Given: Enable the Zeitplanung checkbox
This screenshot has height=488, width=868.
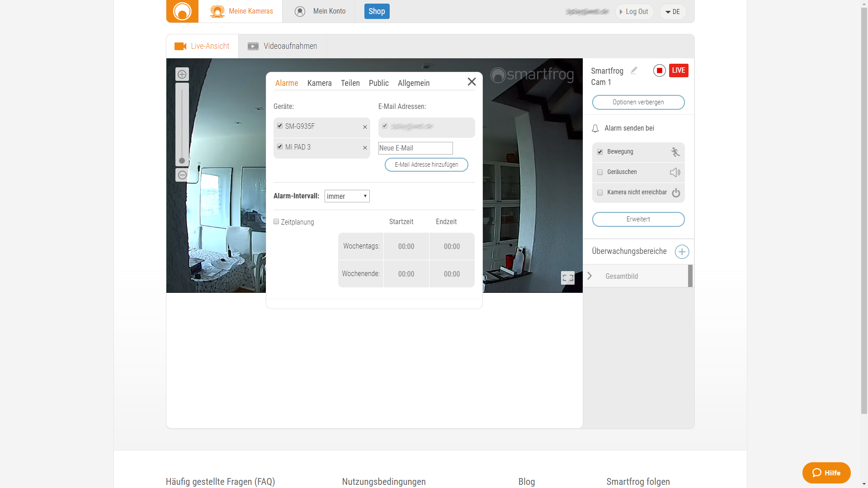Looking at the screenshot, I should point(276,222).
